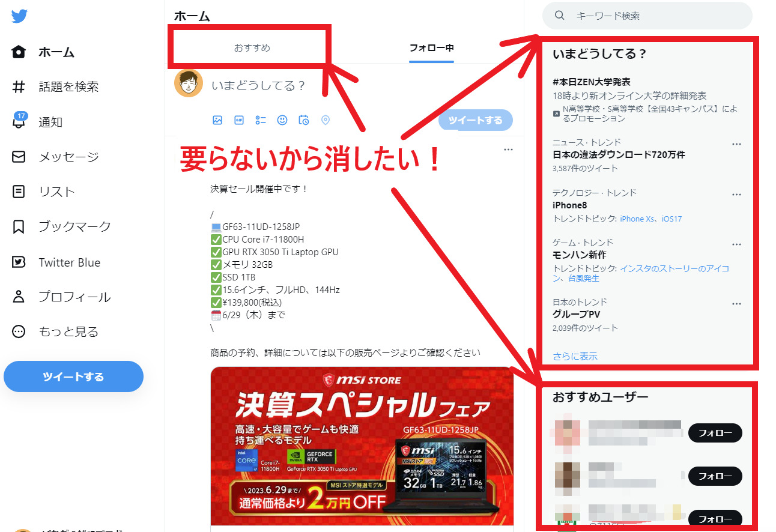Open options menu for iPhone8 trend

point(737,194)
